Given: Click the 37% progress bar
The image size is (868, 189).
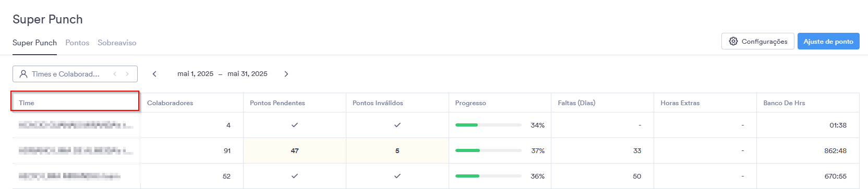Looking at the screenshot, I should [x=488, y=150].
